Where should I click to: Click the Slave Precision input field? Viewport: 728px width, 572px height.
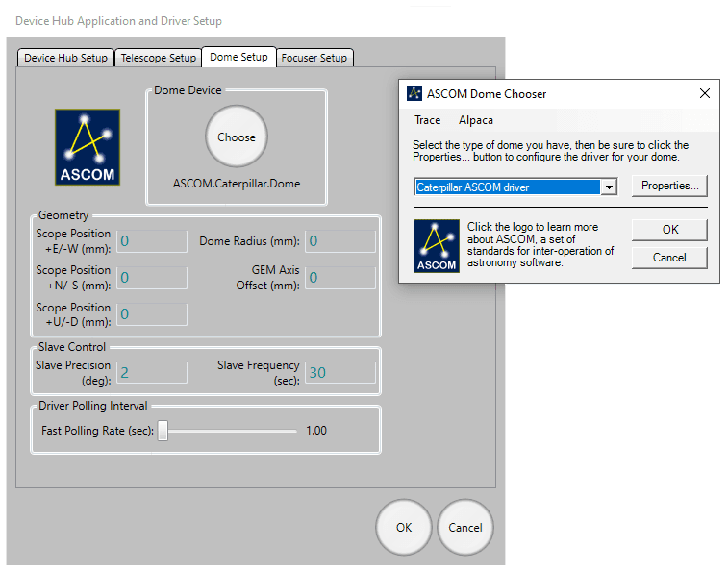(x=151, y=372)
